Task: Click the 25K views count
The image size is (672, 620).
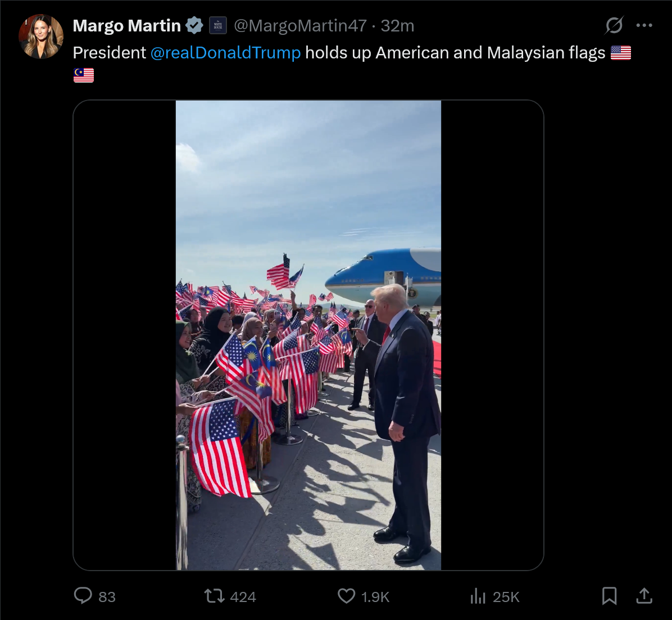Action: coord(506,597)
